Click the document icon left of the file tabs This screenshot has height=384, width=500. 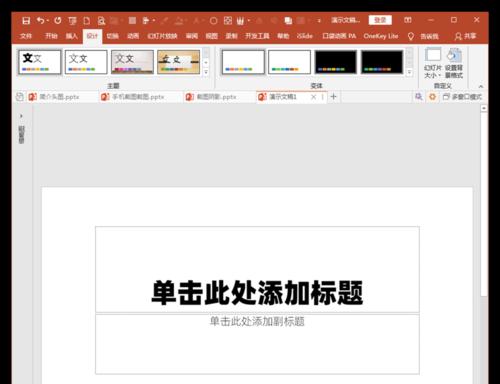20,97
